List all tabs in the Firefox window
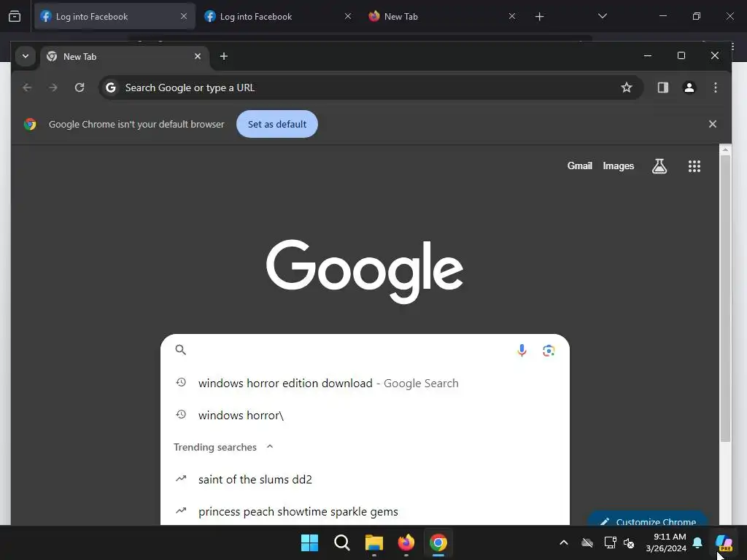The height and width of the screenshot is (560, 747). tap(602, 16)
